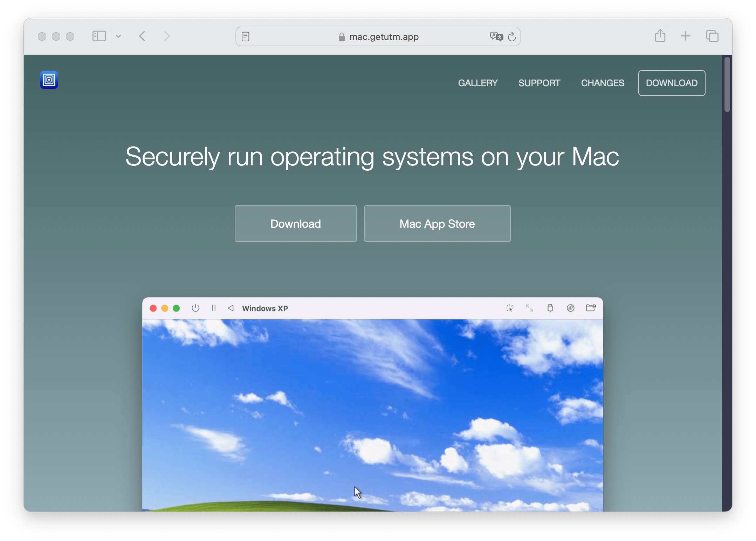
Task: Toggle the Safari sidebar button
Action: coord(99,36)
